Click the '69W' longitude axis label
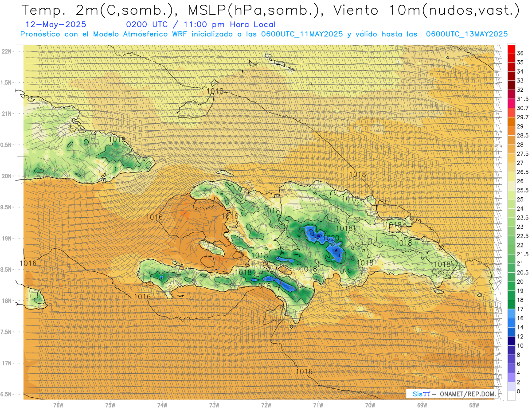Screen dimensions: 532x411 [422, 405]
